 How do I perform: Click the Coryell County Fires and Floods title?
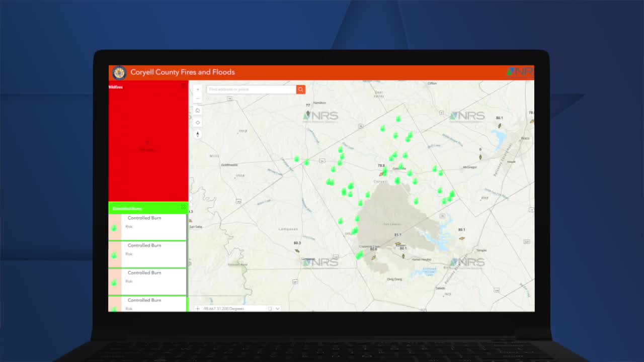(182, 72)
